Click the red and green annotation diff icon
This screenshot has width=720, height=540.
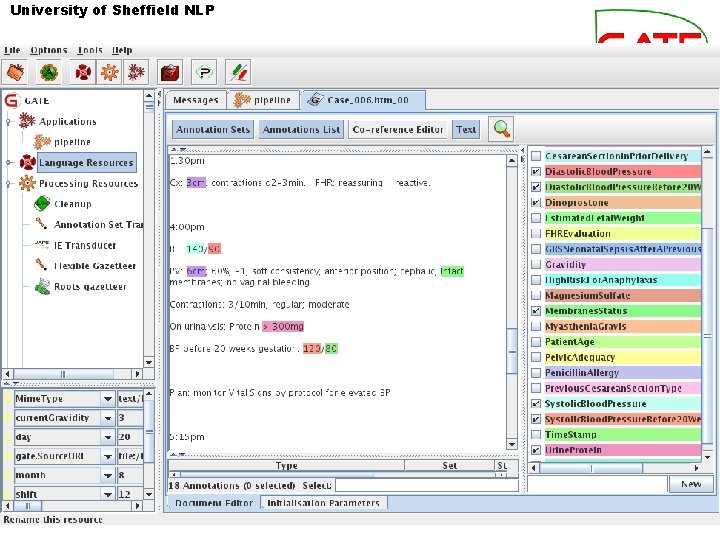point(238,72)
